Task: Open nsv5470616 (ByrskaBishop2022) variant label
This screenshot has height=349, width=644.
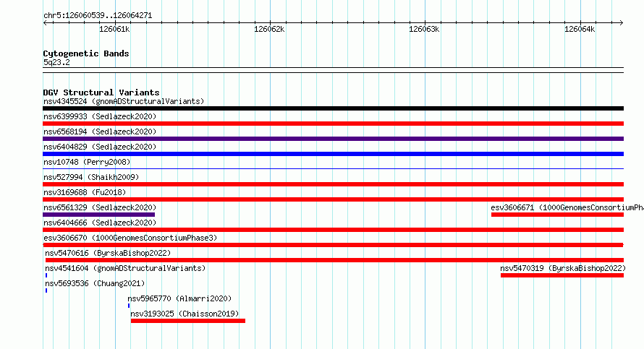Action: 108,253
